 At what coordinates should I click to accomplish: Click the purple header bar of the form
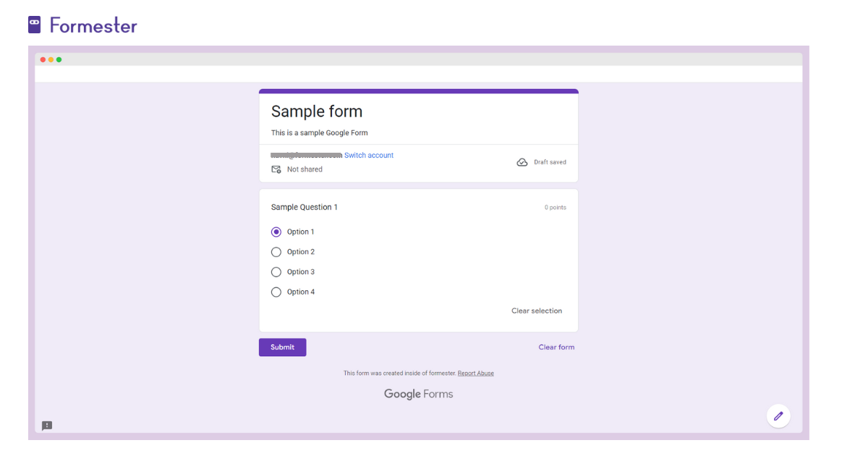coord(418,90)
